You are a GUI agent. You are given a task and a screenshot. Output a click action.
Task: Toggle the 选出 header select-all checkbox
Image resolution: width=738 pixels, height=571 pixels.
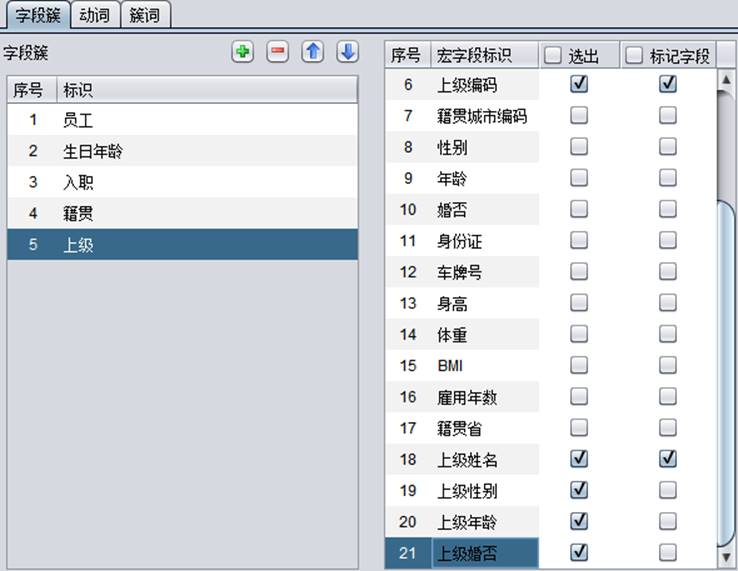pyautogui.click(x=553, y=56)
